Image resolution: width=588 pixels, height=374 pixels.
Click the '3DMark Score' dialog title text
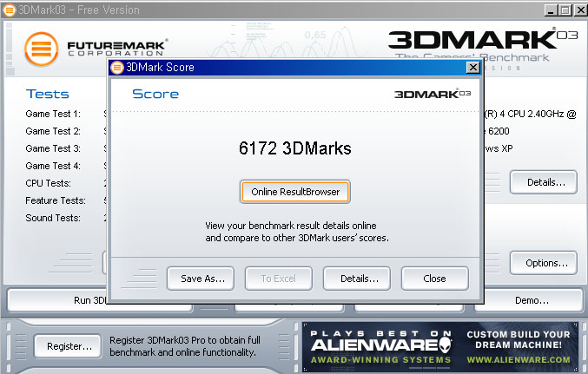(x=160, y=68)
